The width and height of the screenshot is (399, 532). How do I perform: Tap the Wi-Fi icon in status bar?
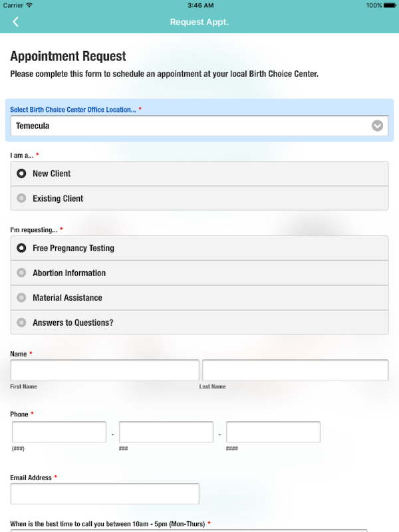29,5
